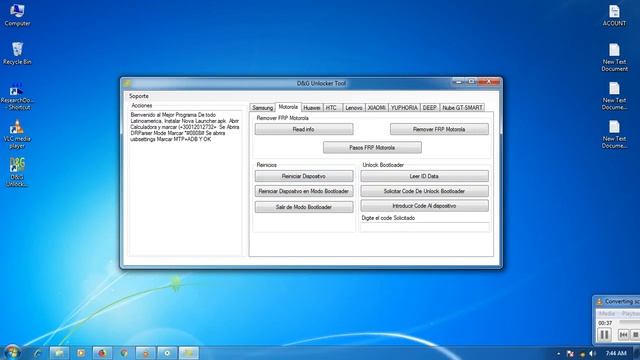Click the VLC seek progress bar
The height and width of the screenshot is (360, 640).
pos(629,322)
